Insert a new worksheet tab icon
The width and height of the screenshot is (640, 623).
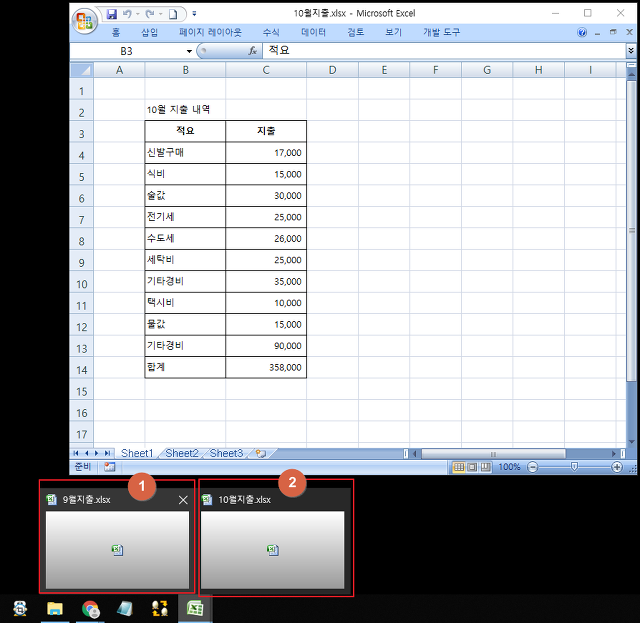coord(261,453)
